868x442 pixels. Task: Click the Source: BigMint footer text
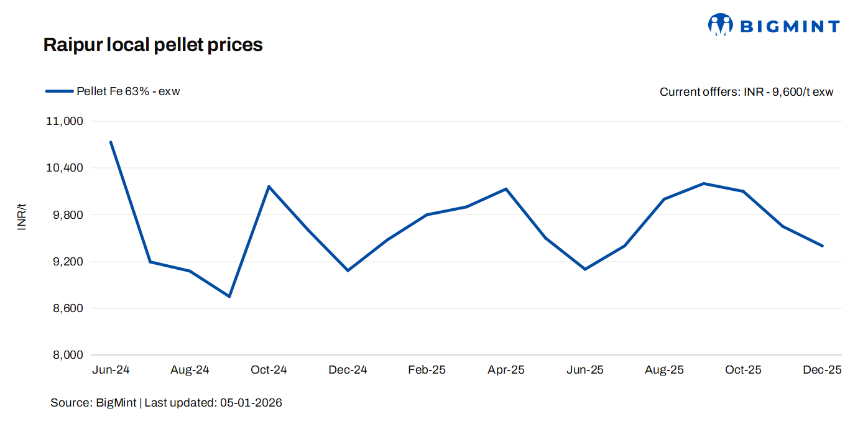pos(94,403)
